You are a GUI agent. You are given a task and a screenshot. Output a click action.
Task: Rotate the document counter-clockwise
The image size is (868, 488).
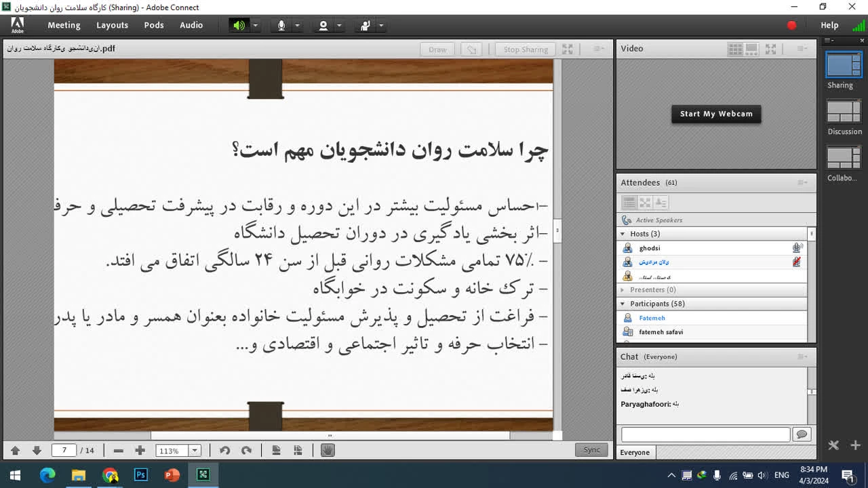(x=225, y=451)
